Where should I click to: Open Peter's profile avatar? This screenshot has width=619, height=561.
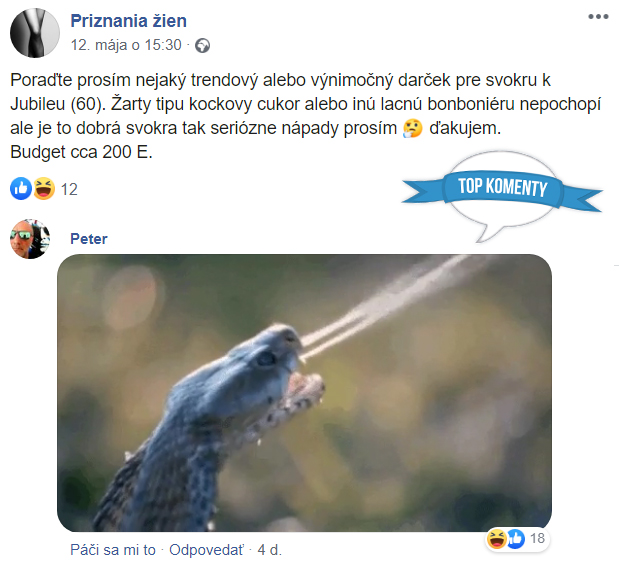[x=30, y=239]
